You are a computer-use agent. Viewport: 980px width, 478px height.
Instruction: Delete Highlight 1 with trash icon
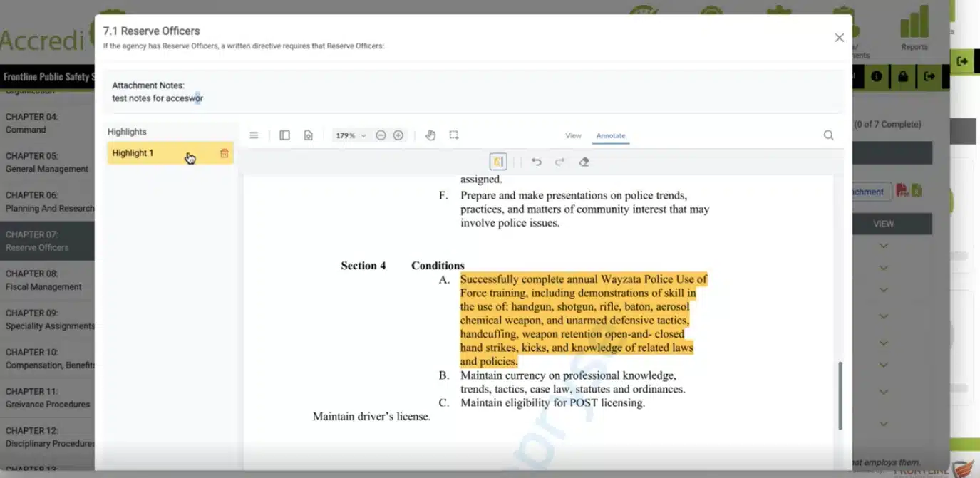click(225, 153)
